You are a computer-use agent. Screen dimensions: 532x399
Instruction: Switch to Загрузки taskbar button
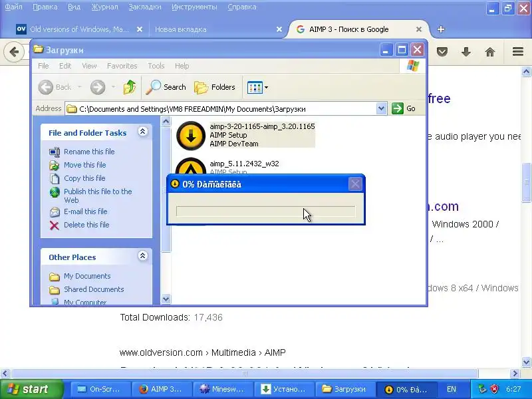[x=345, y=389]
